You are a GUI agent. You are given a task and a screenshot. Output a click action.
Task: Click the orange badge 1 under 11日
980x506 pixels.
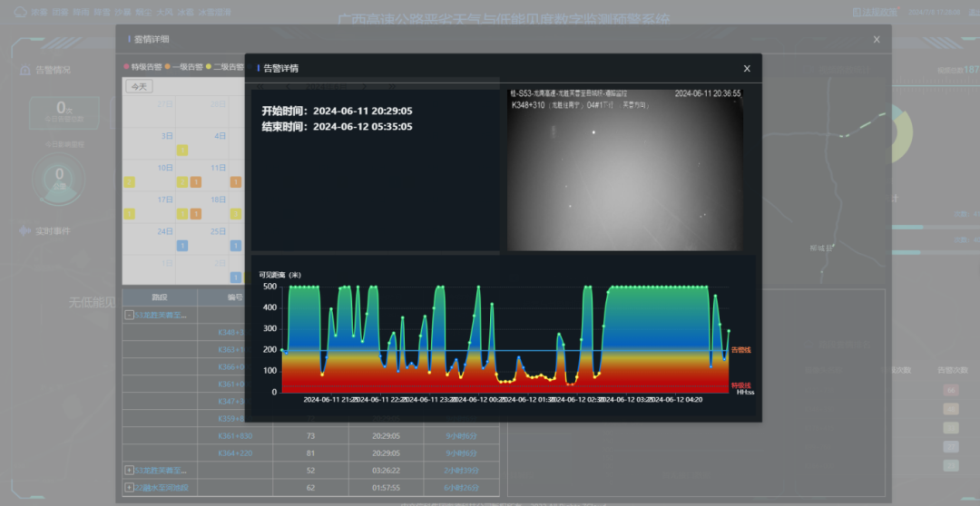(x=196, y=182)
